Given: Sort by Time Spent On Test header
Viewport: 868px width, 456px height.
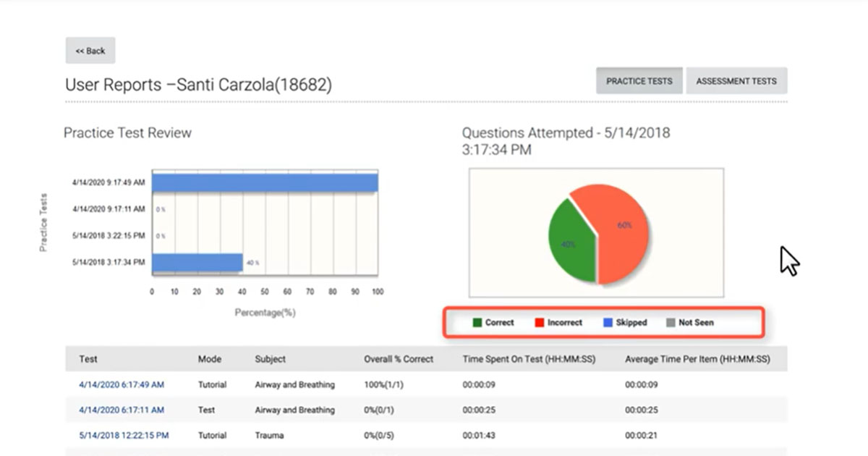Looking at the screenshot, I should 529,359.
